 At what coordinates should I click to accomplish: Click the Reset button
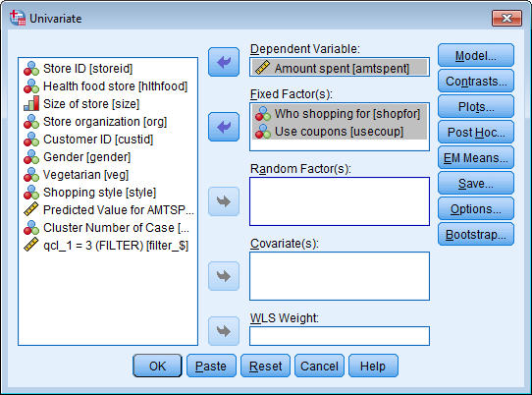coord(265,366)
